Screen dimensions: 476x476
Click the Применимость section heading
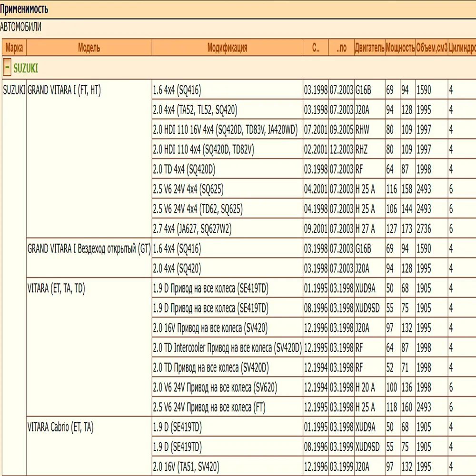click(x=24, y=9)
